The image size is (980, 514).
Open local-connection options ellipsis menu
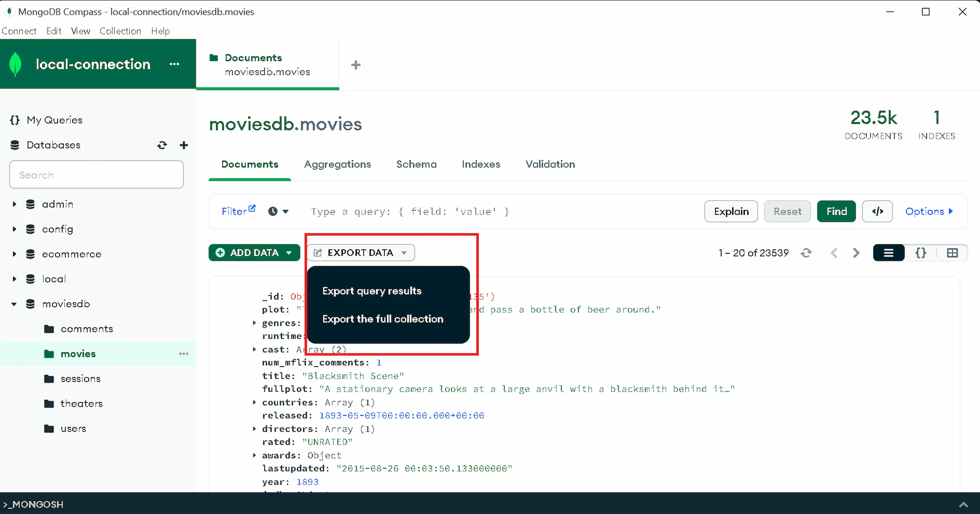tap(174, 64)
